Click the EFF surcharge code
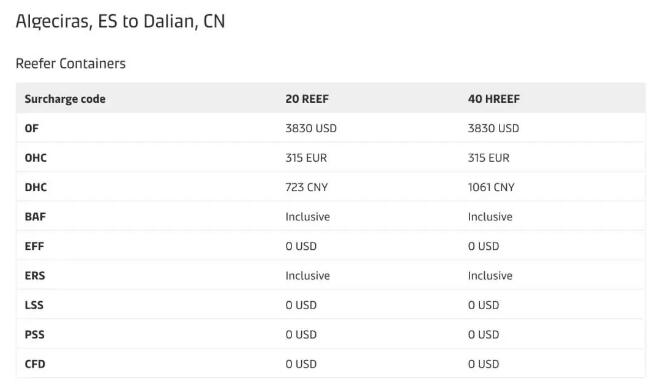 34,246
